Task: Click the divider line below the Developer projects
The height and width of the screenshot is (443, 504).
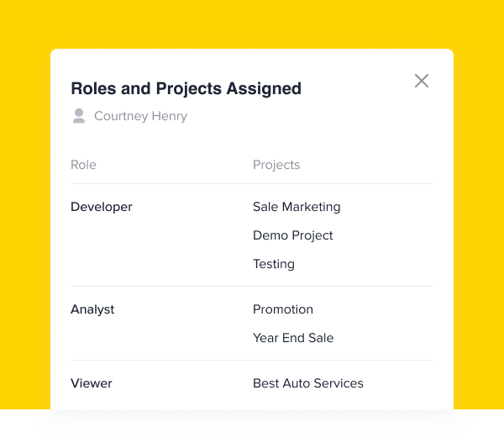Action: click(252, 286)
